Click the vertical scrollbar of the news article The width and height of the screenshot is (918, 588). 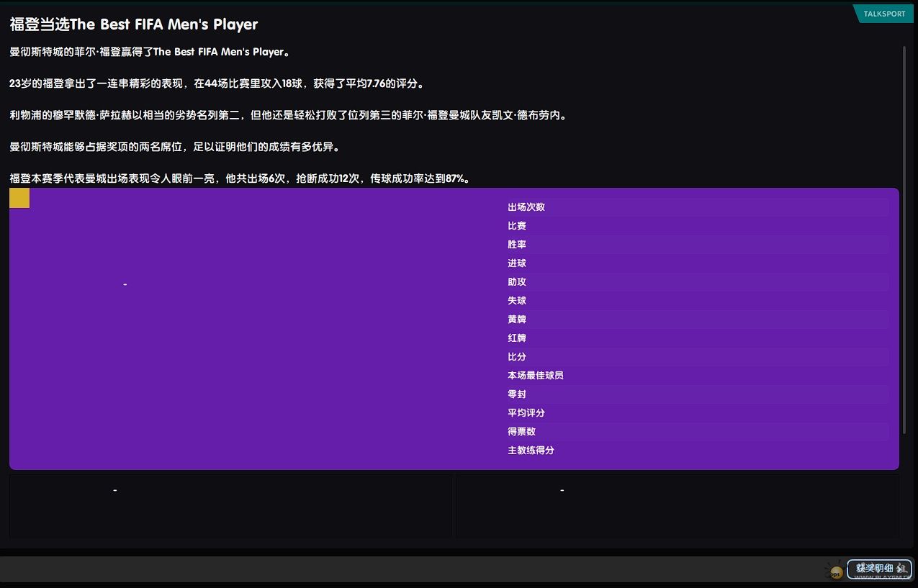(x=904, y=240)
